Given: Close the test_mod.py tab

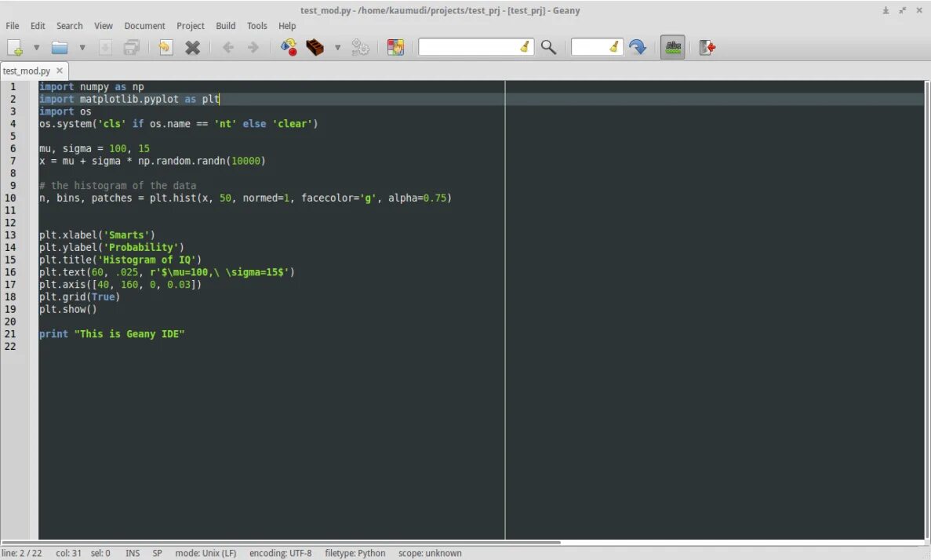Looking at the screenshot, I should (x=60, y=71).
